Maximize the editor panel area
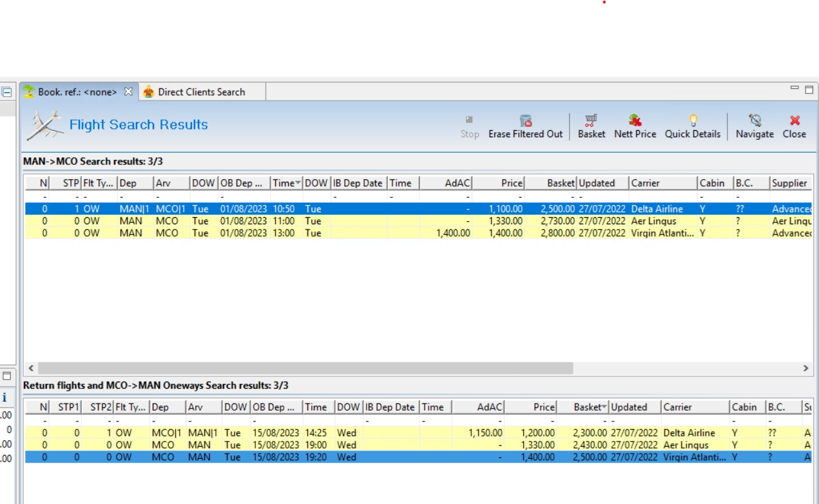Screen dimensions: 819x504 (809, 90)
